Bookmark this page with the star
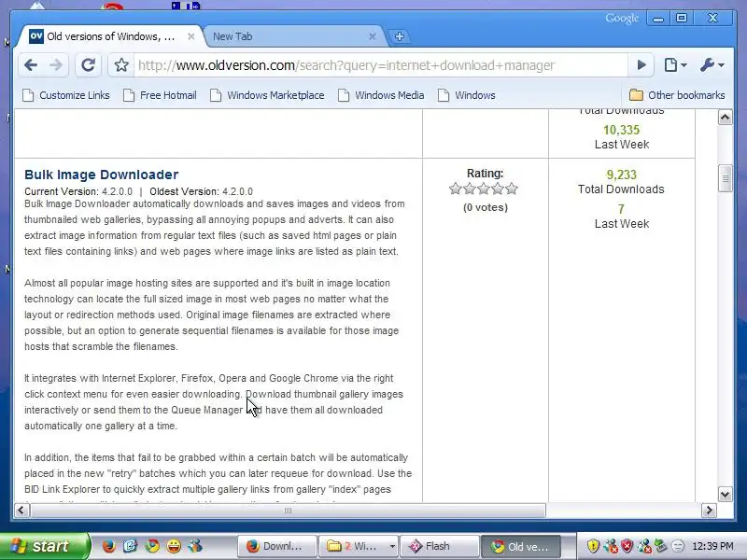 [121, 64]
